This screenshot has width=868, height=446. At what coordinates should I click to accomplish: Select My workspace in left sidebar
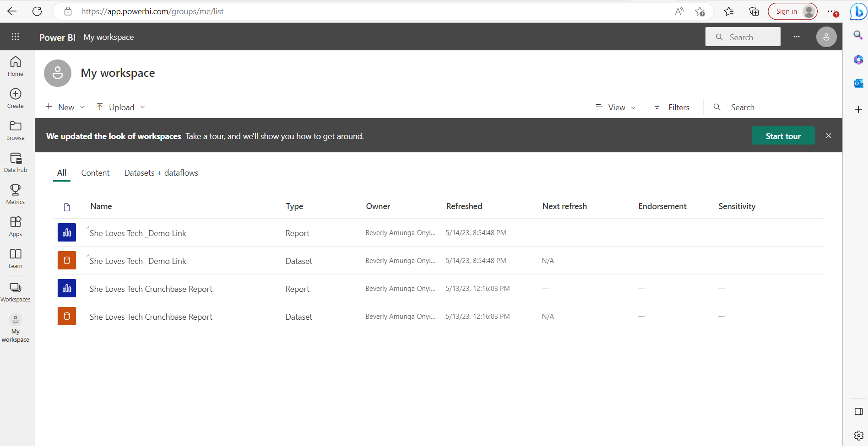click(x=15, y=328)
